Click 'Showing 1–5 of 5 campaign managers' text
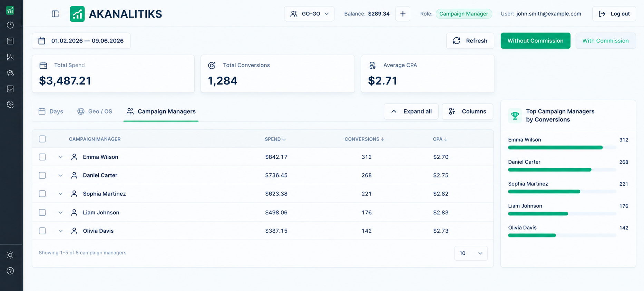This screenshot has width=644, height=291. (82, 253)
